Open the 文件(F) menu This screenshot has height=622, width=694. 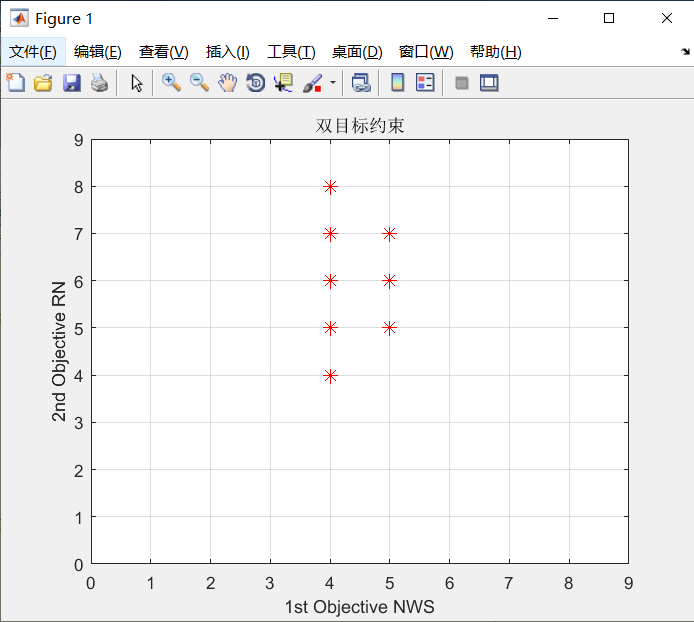click(x=33, y=52)
